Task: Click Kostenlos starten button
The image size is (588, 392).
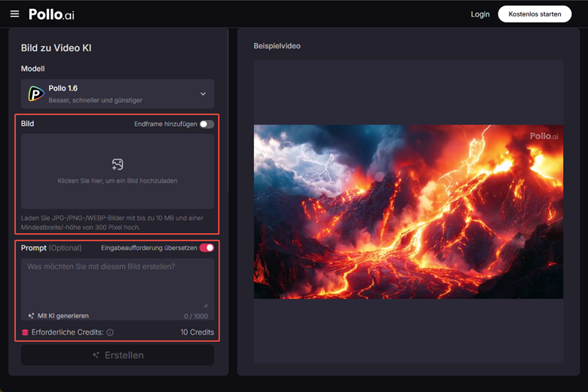Action: point(534,14)
